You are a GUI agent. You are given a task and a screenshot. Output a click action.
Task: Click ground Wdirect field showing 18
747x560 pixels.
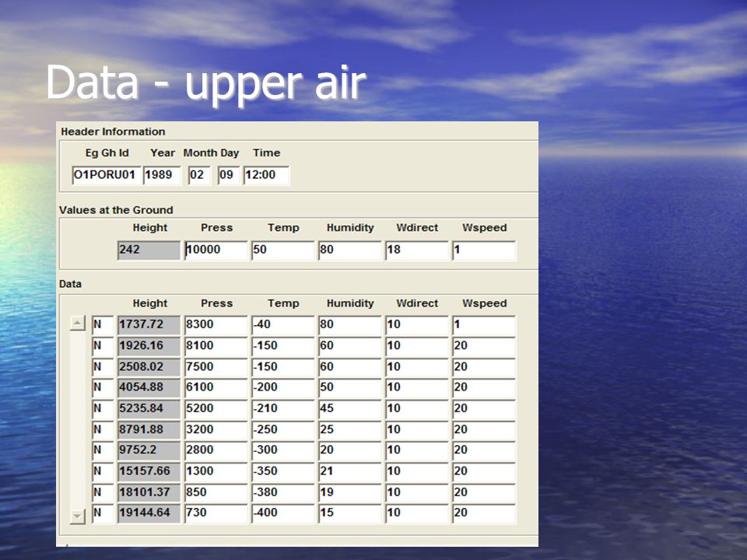point(417,250)
